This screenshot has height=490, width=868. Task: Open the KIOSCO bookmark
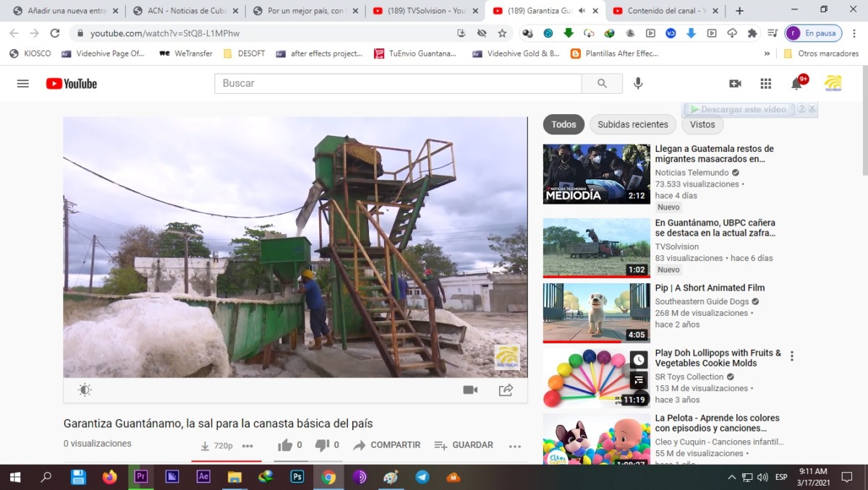(x=31, y=53)
